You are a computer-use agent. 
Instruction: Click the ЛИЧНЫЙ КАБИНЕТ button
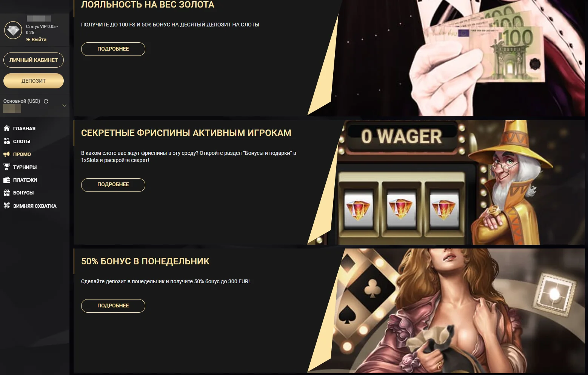[x=34, y=60]
